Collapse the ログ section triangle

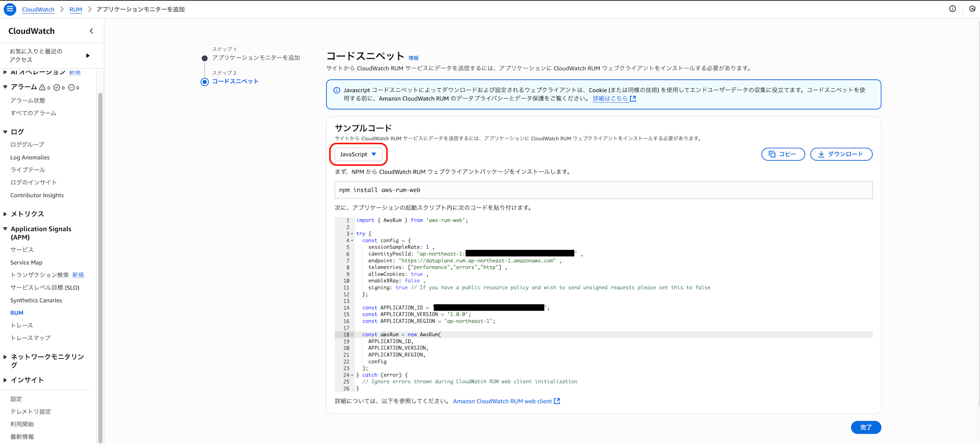pyautogui.click(x=5, y=132)
